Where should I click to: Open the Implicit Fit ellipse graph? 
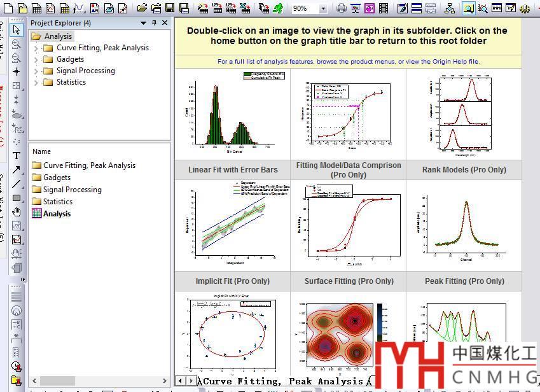tap(232, 333)
